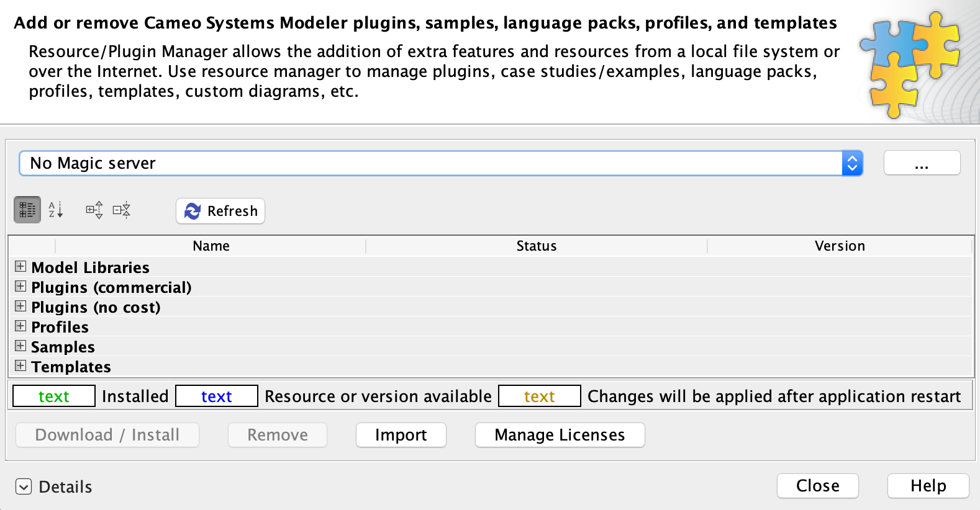Click the Resource or version available label
This screenshot has height=510, width=980.
point(378,396)
